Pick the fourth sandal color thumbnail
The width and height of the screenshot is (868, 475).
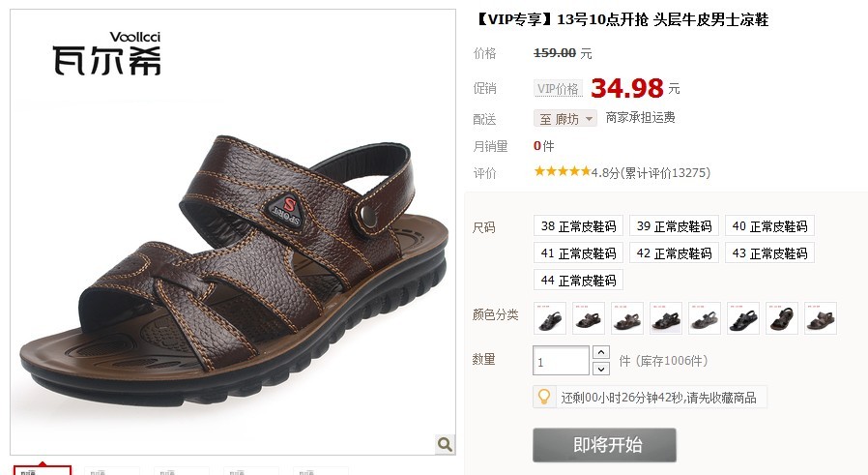[666, 318]
